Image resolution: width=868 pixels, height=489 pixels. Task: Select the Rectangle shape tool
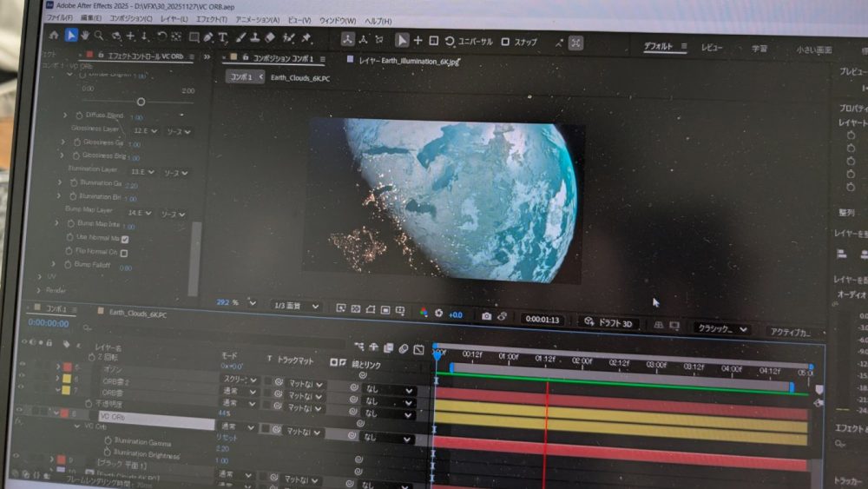(x=194, y=37)
